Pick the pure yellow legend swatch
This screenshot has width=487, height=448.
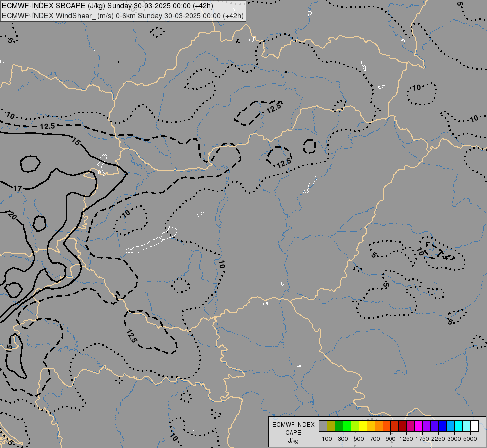pos(363,426)
